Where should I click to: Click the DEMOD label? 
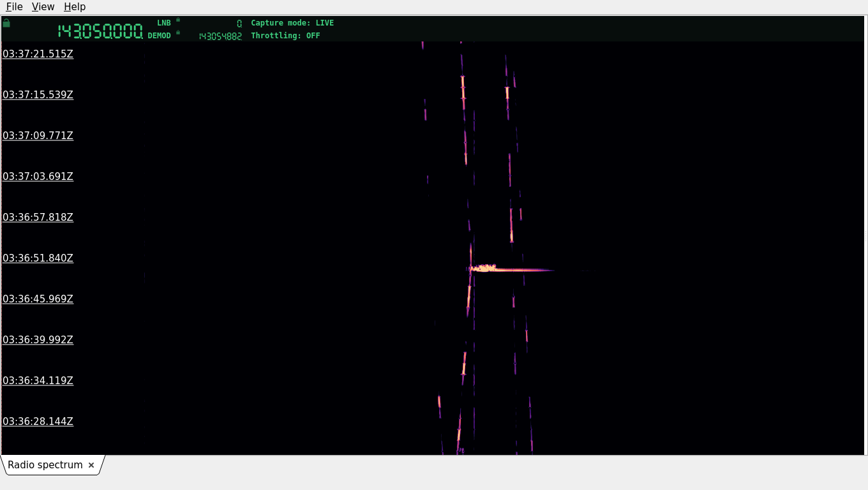click(x=160, y=36)
